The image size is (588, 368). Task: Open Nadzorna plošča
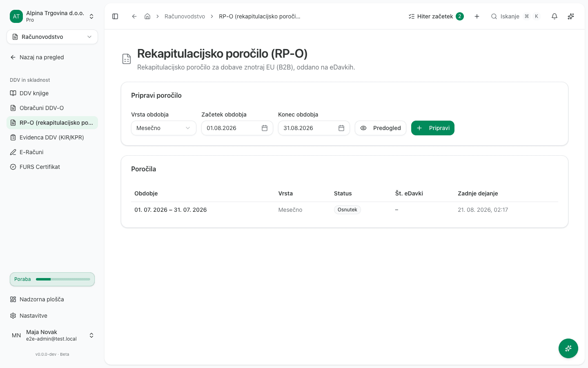point(52,299)
